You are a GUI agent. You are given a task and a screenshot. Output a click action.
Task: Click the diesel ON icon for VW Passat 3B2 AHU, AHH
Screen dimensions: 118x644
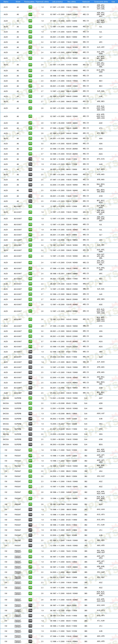[x=30, y=509]
